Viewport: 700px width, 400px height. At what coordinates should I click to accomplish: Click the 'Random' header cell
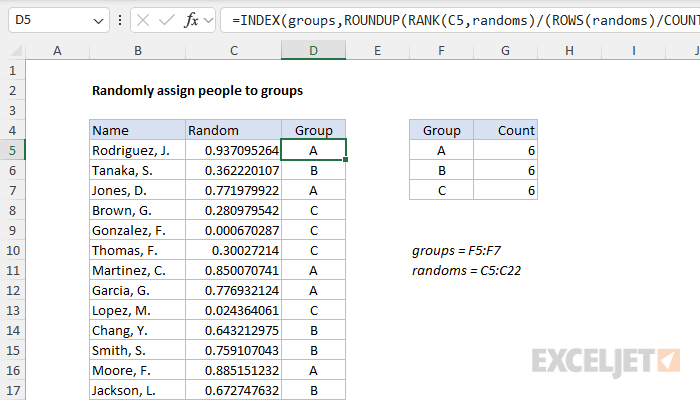coord(233,130)
